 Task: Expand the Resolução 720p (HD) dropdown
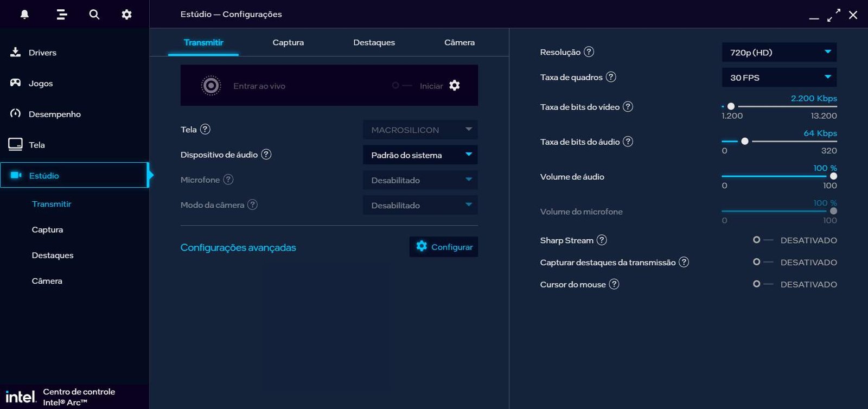[778, 53]
